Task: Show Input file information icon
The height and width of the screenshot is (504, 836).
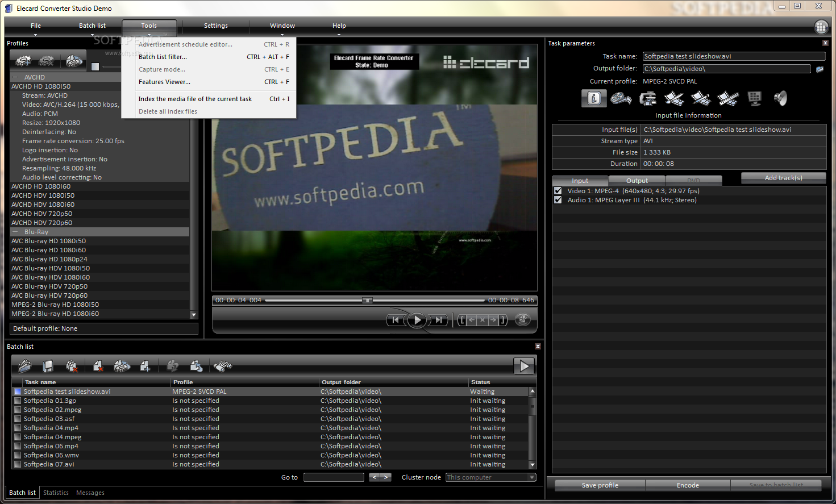Action: pyautogui.click(x=594, y=98)
